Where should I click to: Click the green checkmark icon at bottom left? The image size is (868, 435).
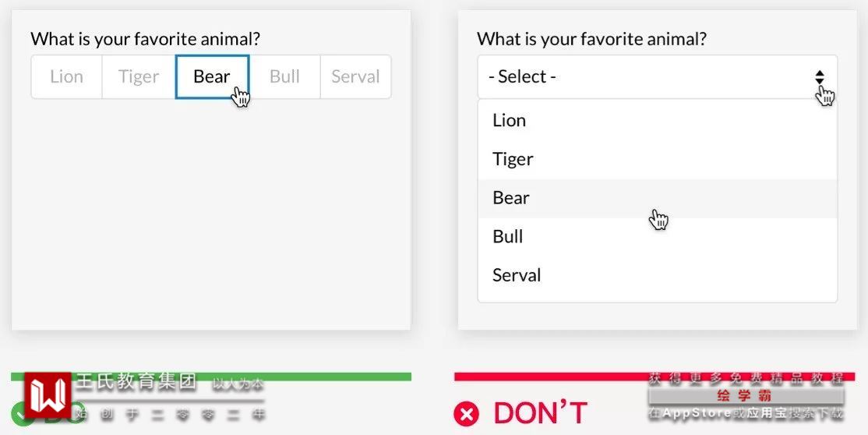pos(19,414)
